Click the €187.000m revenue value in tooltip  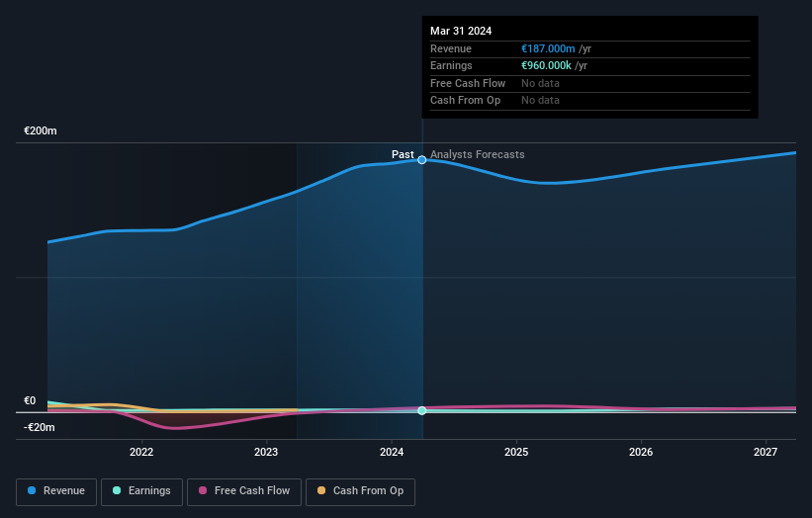pos(548,48)
